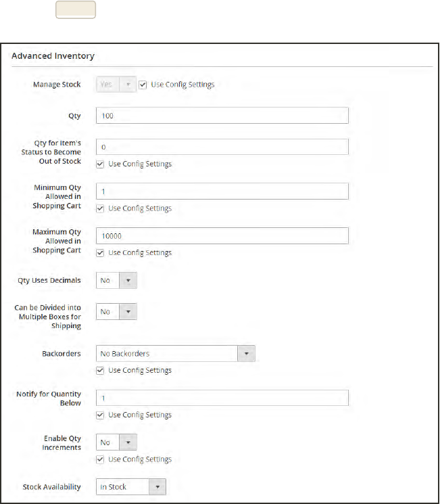The image size is (440, 504).
Task: Open the Backorders dropdown
Action: pos(176,353)
